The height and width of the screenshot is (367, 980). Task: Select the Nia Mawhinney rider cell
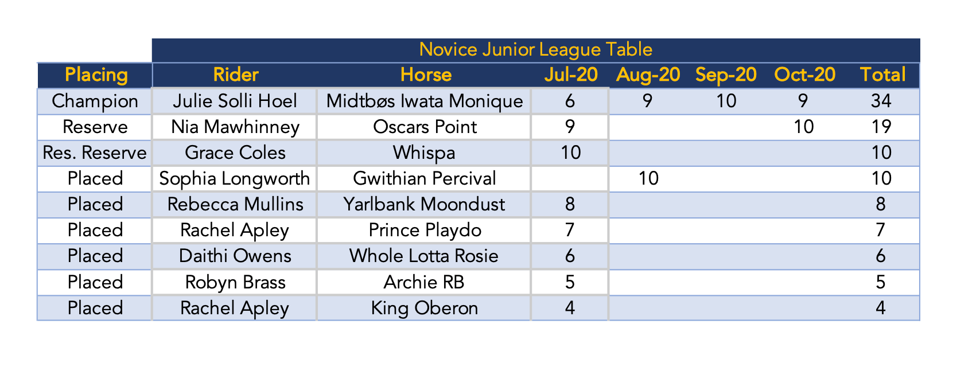[235, 127]
